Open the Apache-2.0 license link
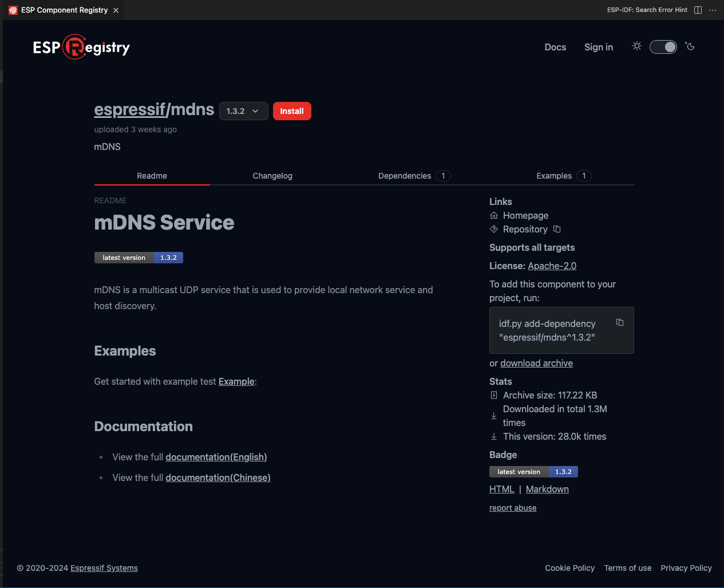 point(552,266)
